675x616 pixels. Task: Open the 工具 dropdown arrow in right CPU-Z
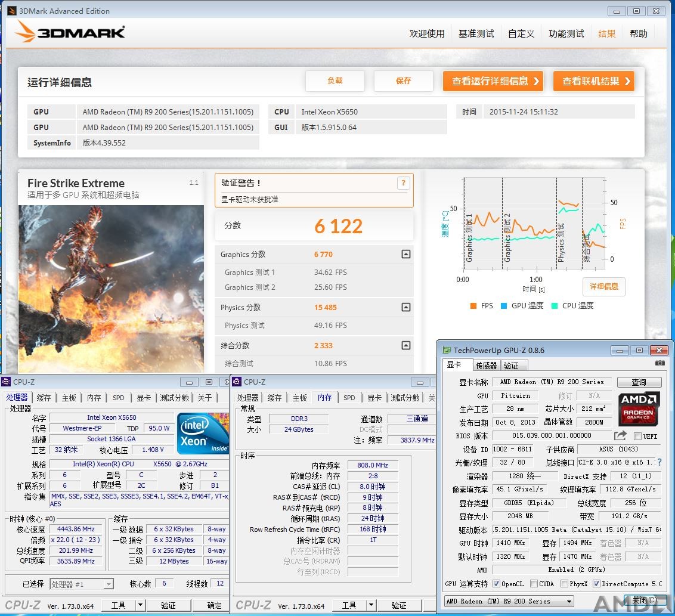[371, 605]
